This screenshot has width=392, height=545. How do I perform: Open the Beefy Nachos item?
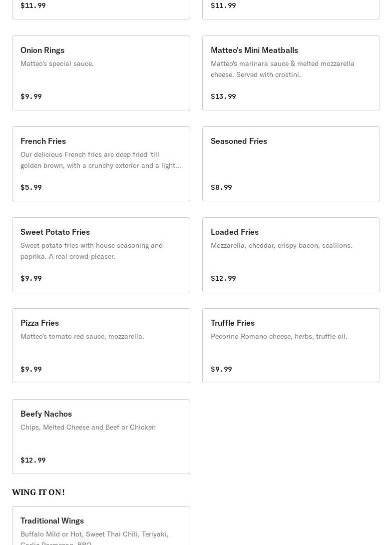click(101, 437)
